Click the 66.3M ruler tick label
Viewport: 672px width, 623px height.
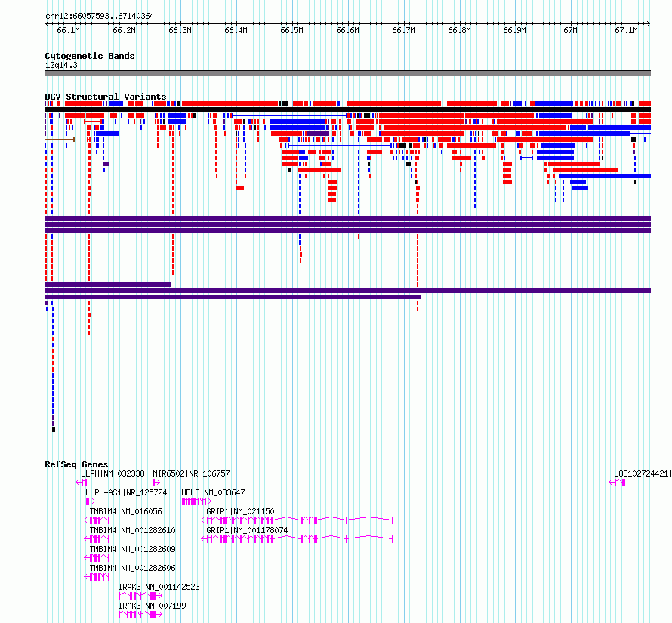(x=180, y=30)
